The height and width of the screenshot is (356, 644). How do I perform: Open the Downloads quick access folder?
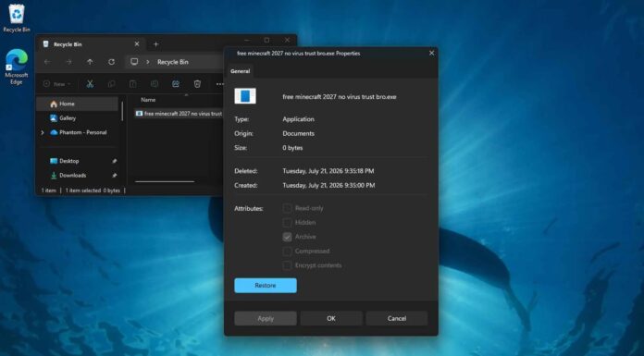pos(78,176)
